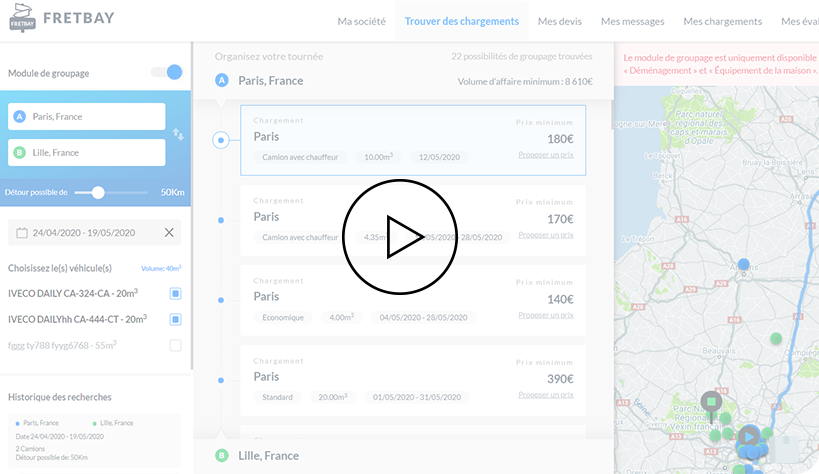
Task: Click the calendar icon in date field
Action: tap(21, 233)
